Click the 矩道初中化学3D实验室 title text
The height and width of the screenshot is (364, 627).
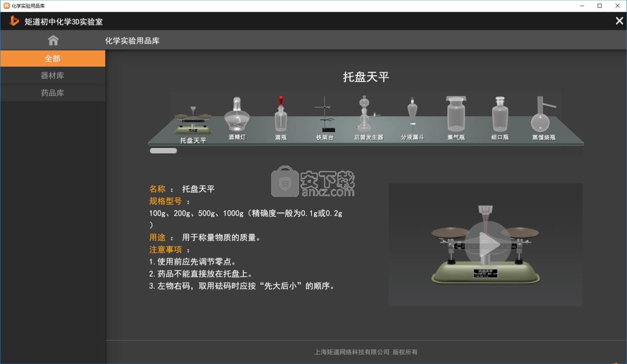[63, 22]
